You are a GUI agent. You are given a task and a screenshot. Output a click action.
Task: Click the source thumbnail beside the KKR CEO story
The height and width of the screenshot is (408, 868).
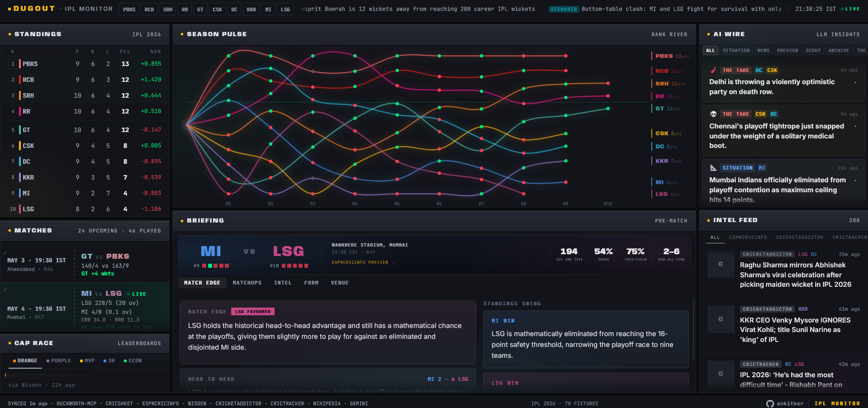tap(721, 319)
